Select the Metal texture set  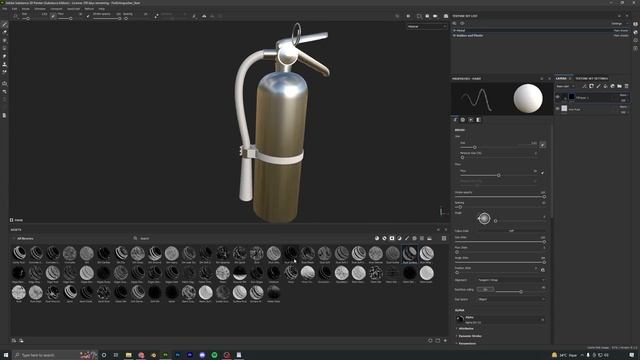tap(540, 31)
